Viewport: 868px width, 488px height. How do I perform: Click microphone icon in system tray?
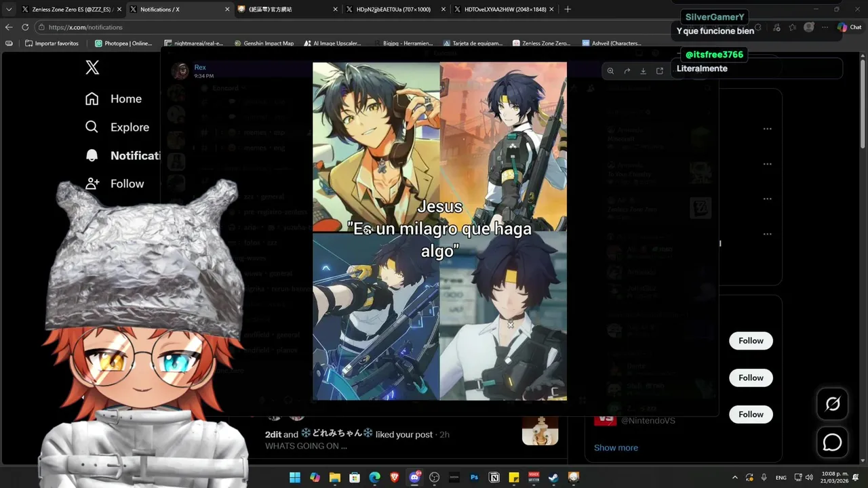[x=764, y=477]
